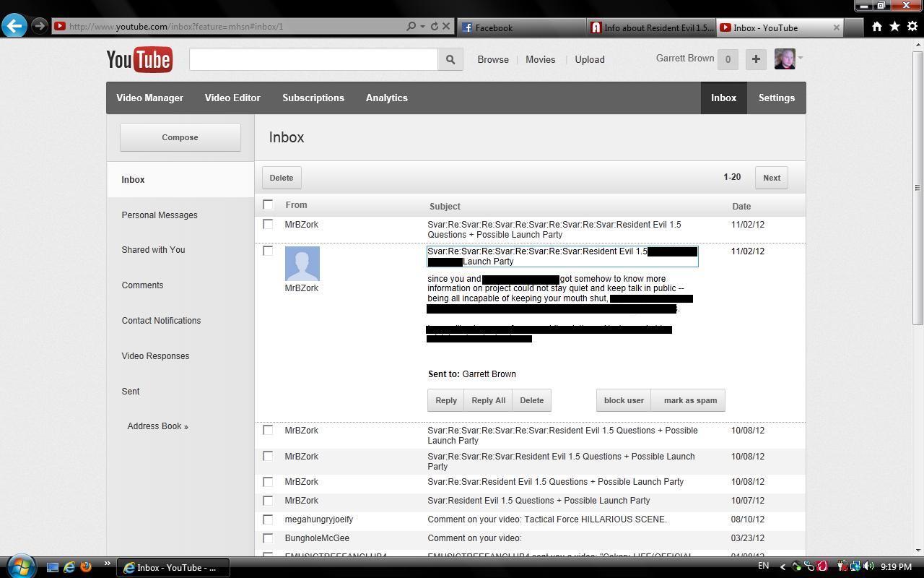Click Show Desktop icon in quick launch
The image size is (924, 578).
coord(52,567)
